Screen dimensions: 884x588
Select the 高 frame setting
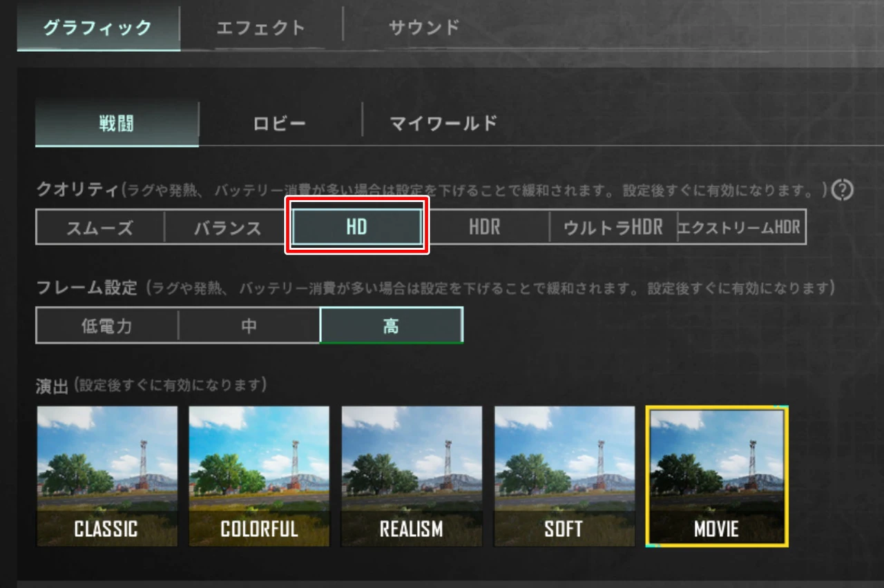(x=392, y=325)
